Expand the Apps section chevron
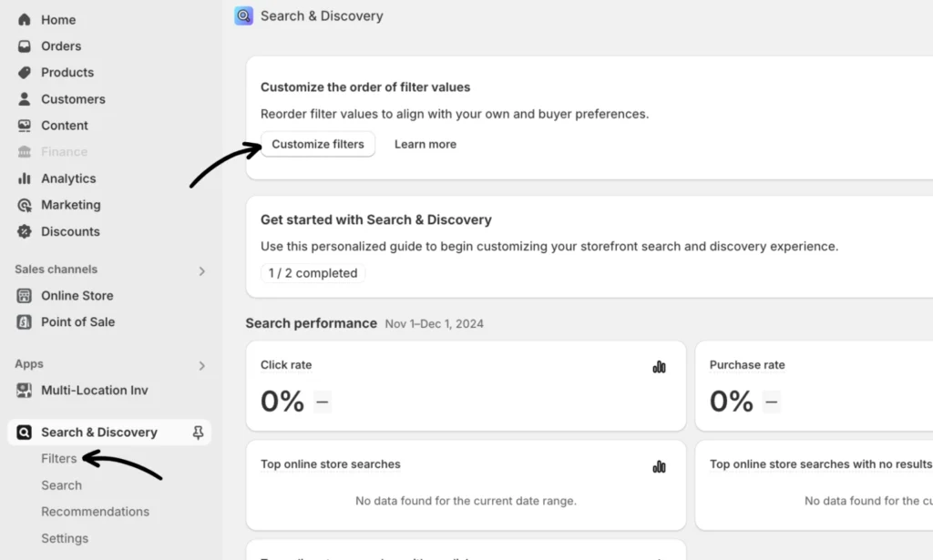 (202, 366)
